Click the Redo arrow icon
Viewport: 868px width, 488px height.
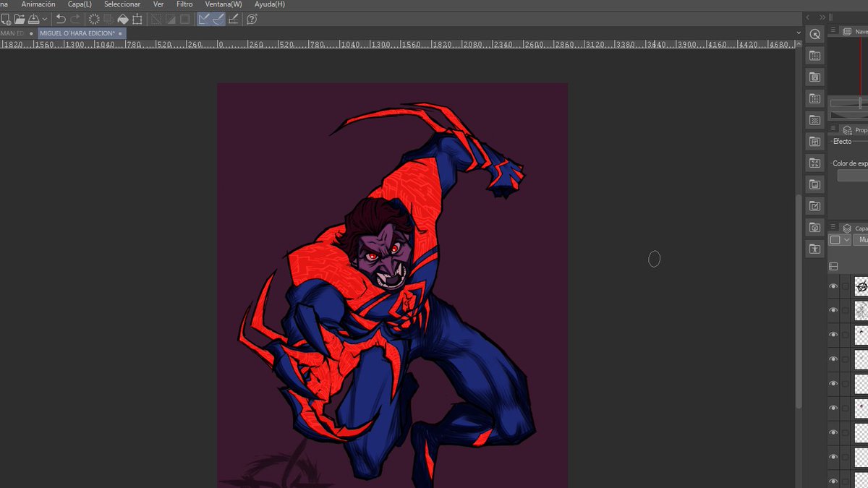[x=76, y=20]
